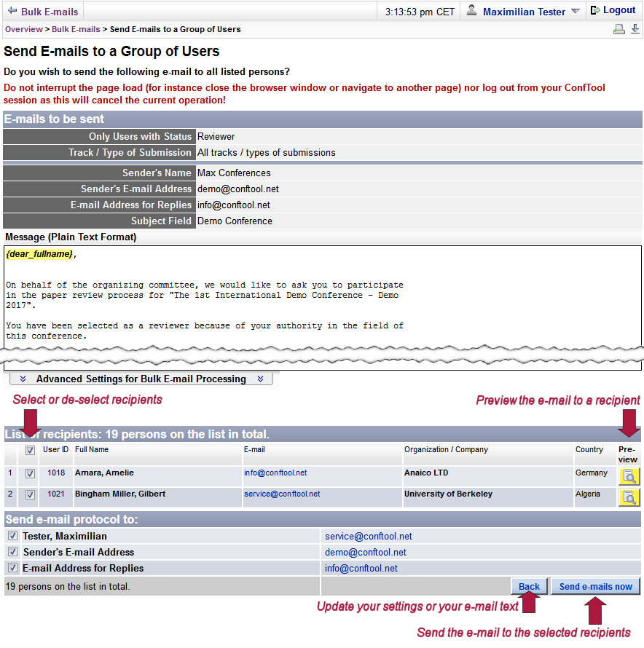Click All tracks / types of submissions value
The image size is (644, 648).
tap(267, 152)
